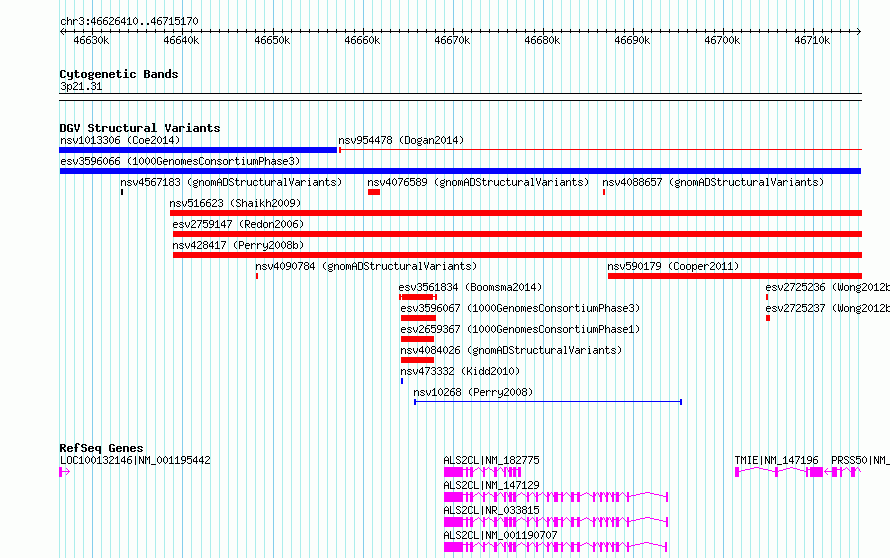The width and height of the screenshot is (890, 558).
Task: Click the LOC100132146 gene arrow glyph
Action: coord(65,472)
